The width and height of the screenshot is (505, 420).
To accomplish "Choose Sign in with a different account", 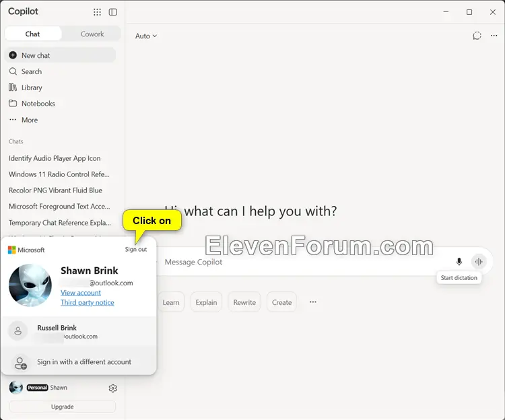I will point(79,362).
